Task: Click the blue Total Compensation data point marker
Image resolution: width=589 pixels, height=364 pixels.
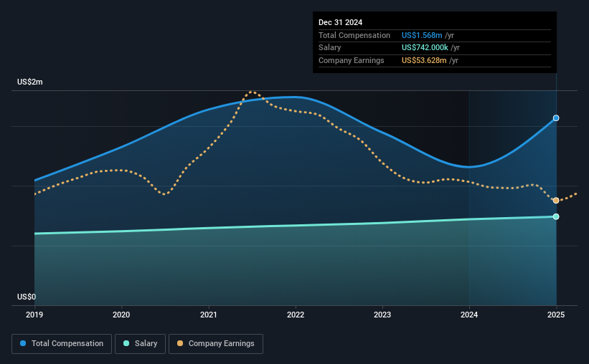Action: tap(556, 118)
